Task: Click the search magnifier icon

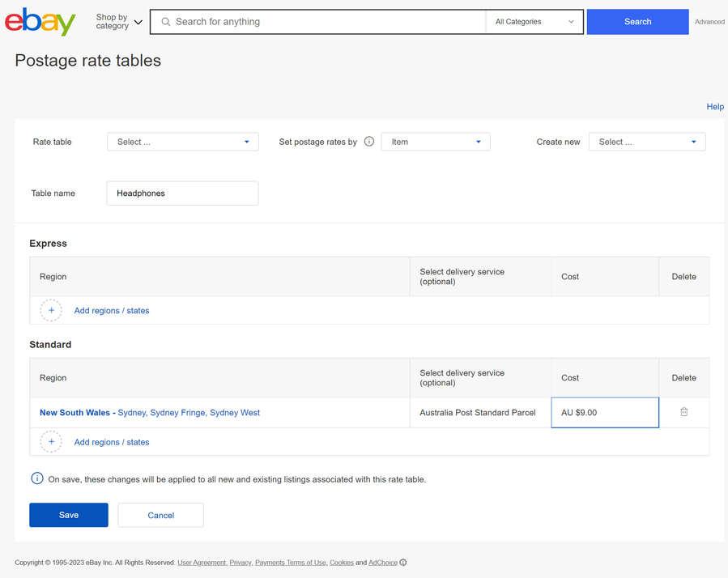Action: pyautogui.click(x=166, y=22)
